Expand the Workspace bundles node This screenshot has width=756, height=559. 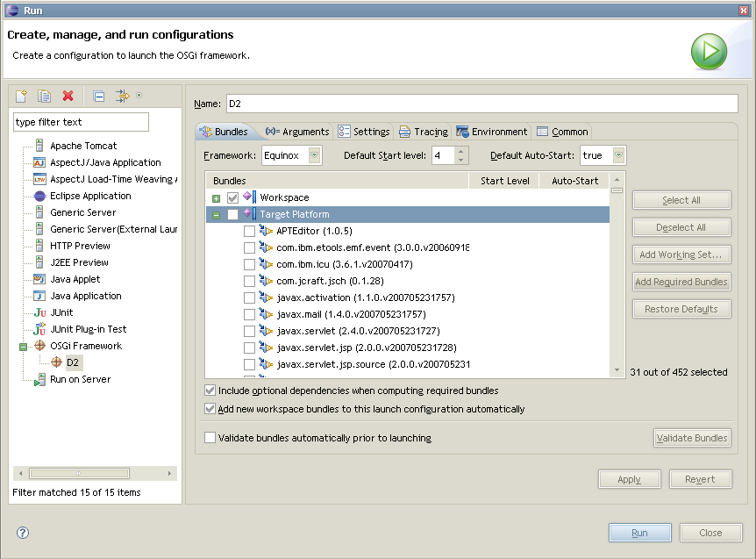(x=216, y=198)
